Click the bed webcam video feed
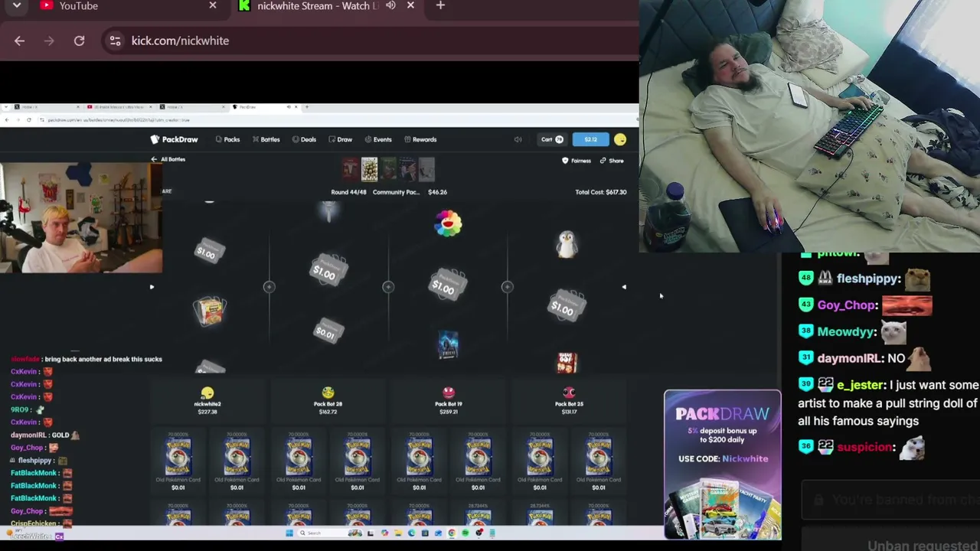The height and width of the screenshot is (551, 980). click(809, 126)
